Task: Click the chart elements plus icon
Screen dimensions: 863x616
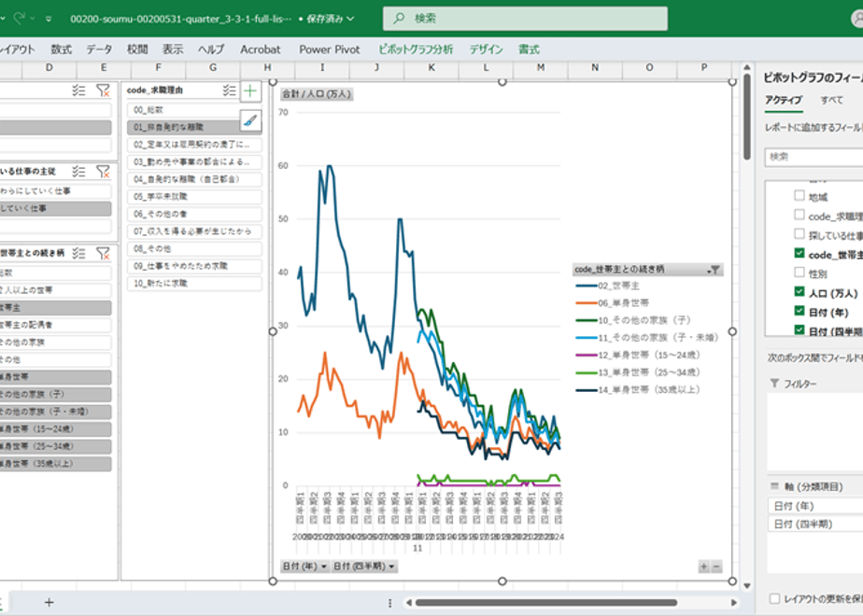Action: point(250,91)
